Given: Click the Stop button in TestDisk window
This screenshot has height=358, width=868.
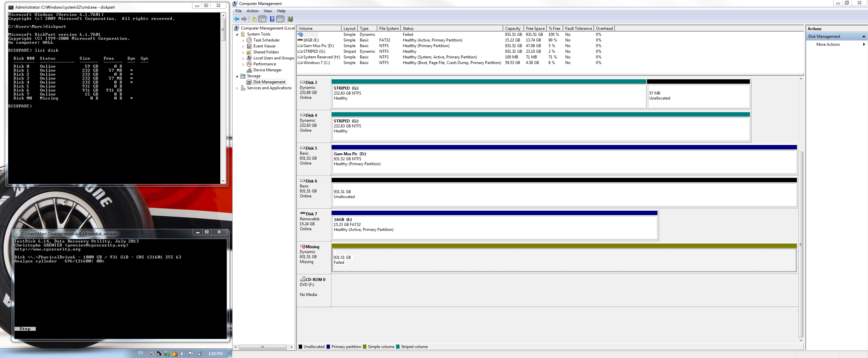Looking at the screenshot, I should click(x=25, y=329).
